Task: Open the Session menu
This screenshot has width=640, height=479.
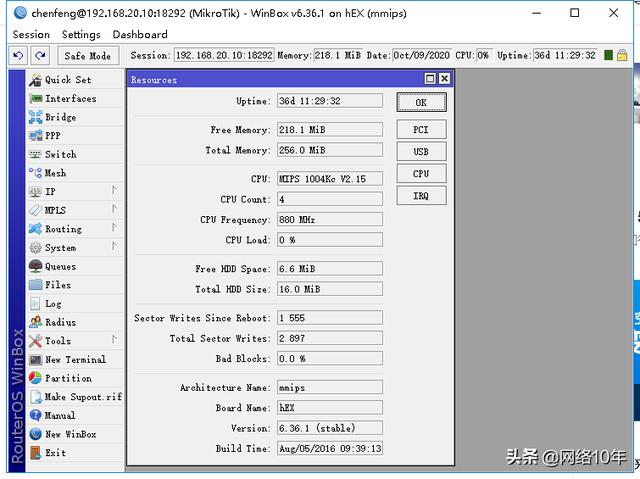Action: tap(31, 35)
